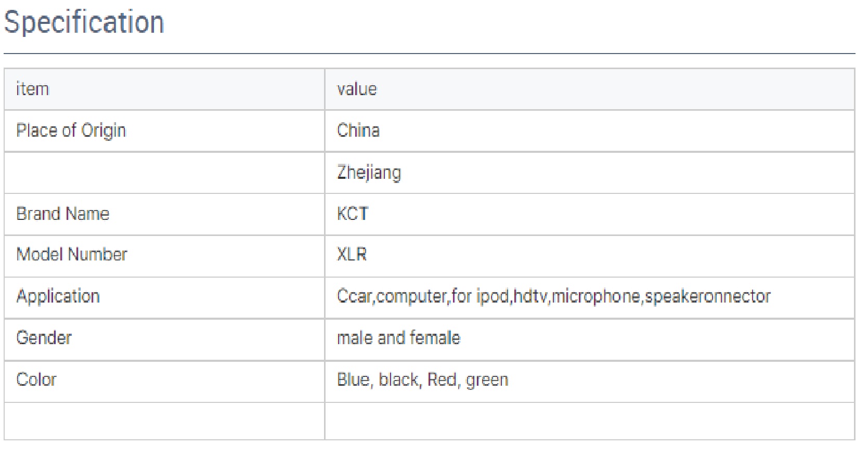Image resolution: width=868 pixels, height=458 pixels.
Task: Click the China value cell
Action: [358, 130]
